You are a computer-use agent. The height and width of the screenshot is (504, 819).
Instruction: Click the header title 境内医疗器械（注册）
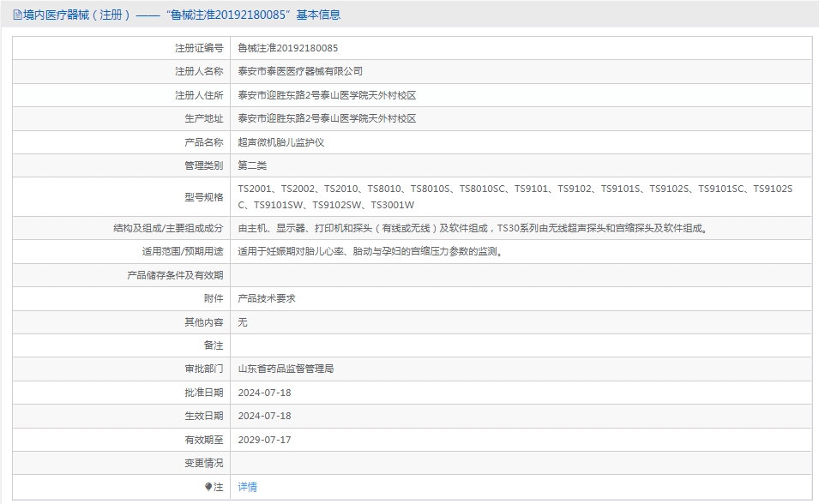click(x=77, y=15)
